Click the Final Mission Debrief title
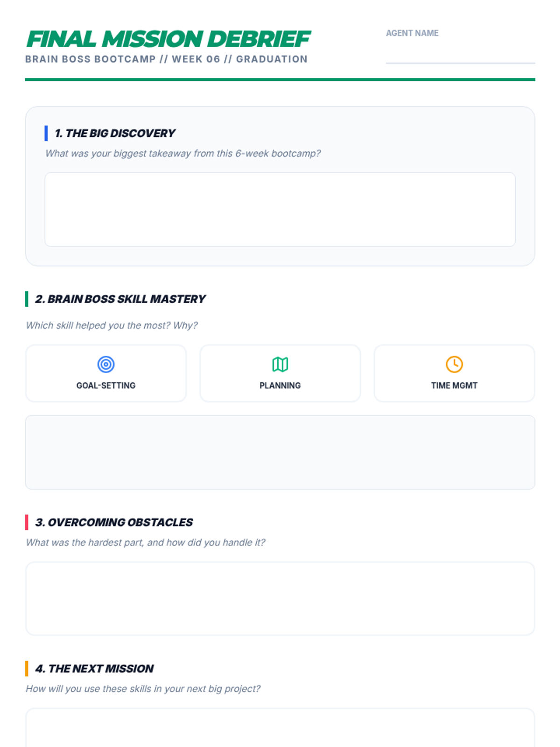 tap(168, 39)
